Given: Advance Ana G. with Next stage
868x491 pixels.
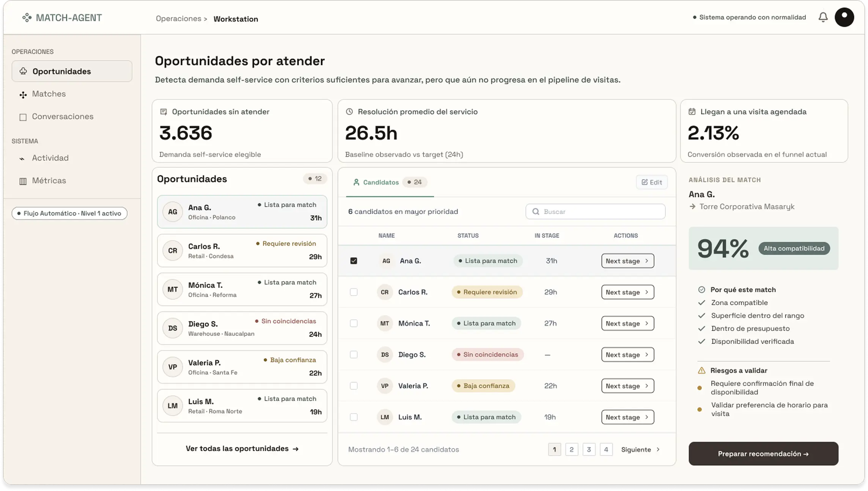Looking at the screenshot, I should 627,261.
